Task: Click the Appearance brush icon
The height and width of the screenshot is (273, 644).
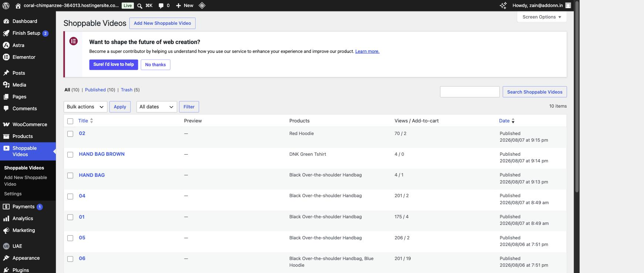Action: coord(6,258)
